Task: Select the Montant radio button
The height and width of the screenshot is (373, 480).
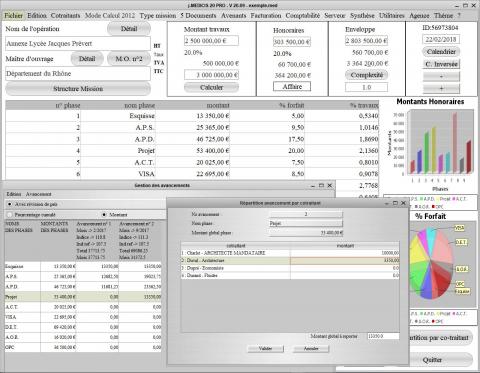Action: coord(104,215)
